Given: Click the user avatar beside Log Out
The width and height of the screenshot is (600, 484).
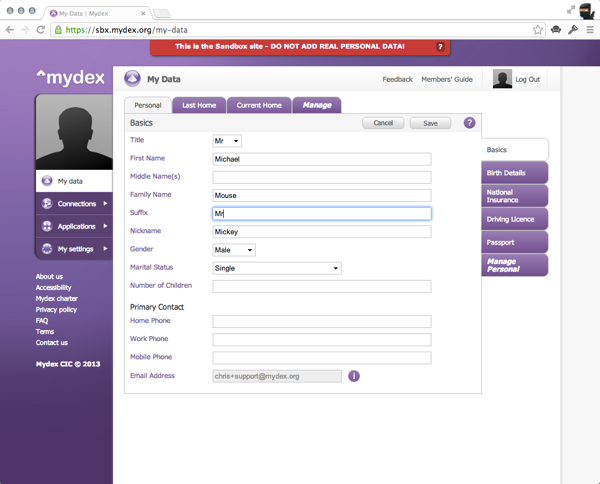Looking at the screenshot, I should point(502,79).
